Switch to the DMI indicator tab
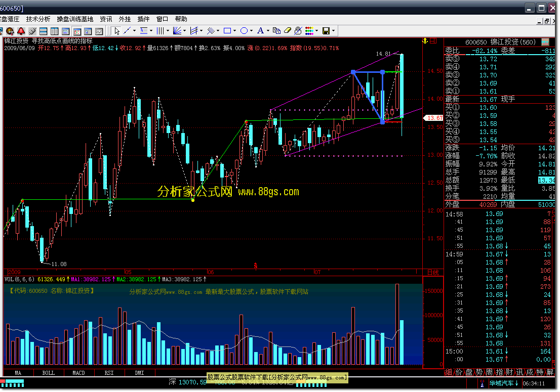The width and height of the screenshot is (560, 392). click(x=140, y=373)
